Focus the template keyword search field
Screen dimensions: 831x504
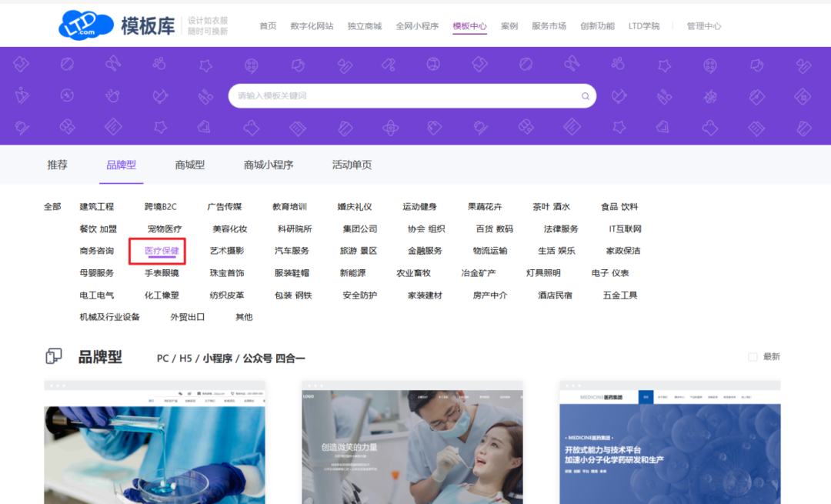[412, 96]
